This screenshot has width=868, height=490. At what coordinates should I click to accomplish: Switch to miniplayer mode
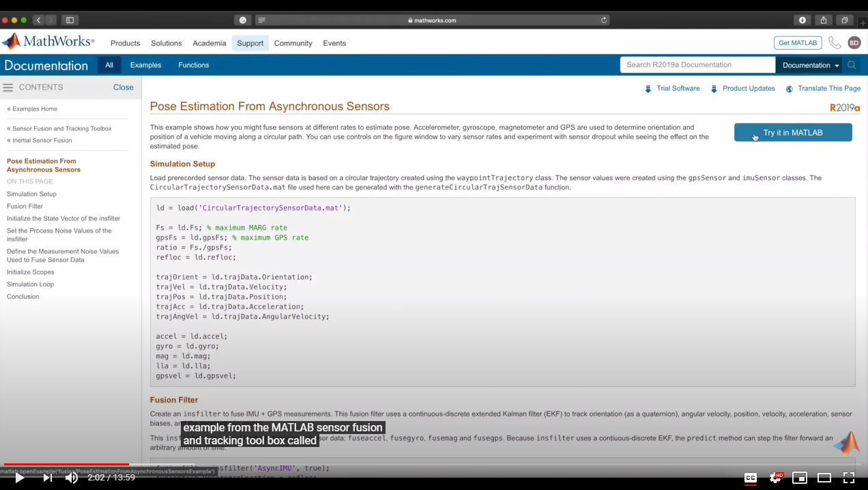click(x=800, y=478)
